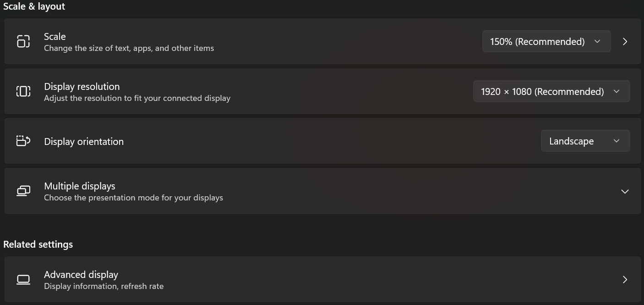
Task: Click "Display information, refresh rate" text
Action: [104, 286]
